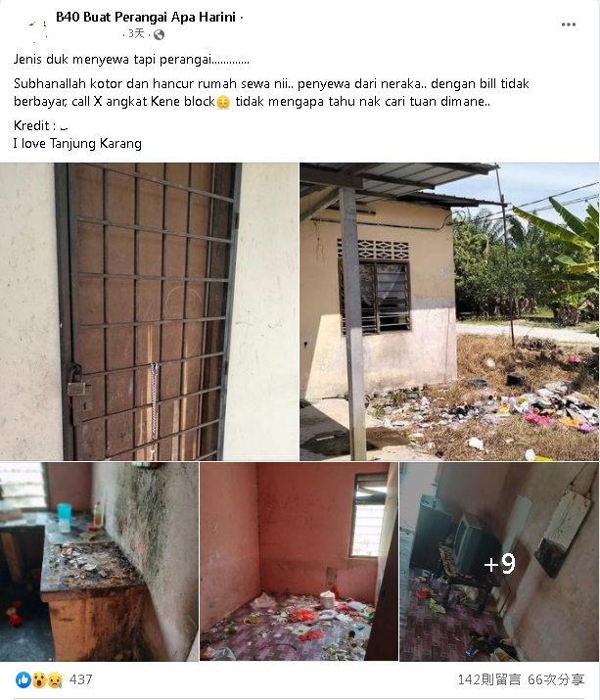Open B40 Buat Perangai Apa Harini page

pyautogui.click(x=146, y=17)
